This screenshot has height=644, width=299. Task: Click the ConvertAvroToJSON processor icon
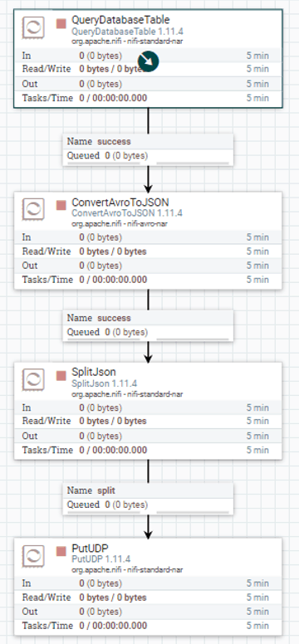pos(33,209)
